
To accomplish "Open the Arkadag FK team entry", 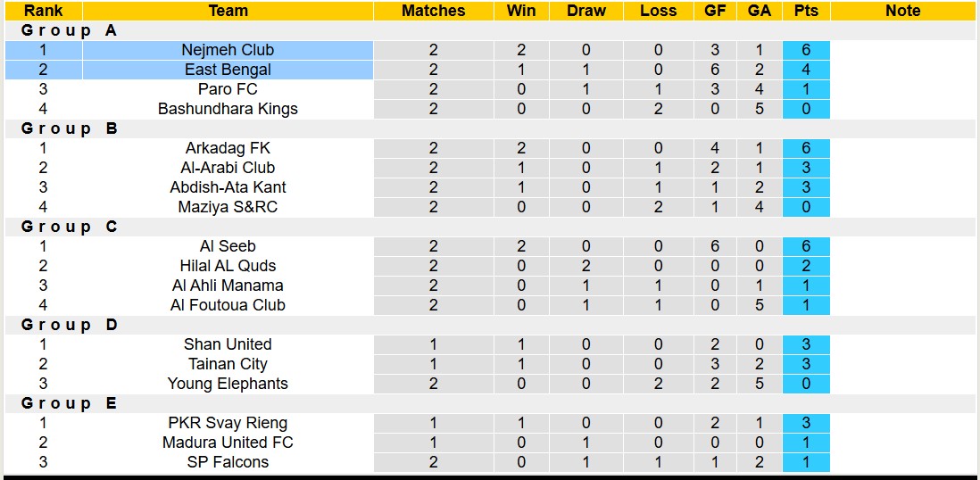I will point(228,148).
